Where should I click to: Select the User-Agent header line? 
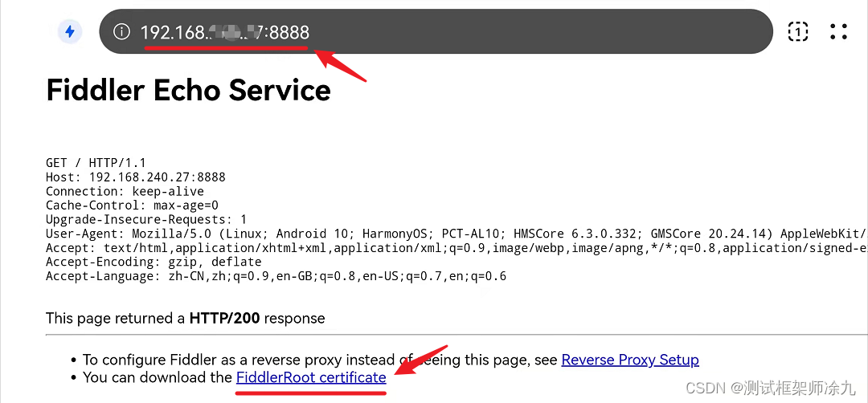coord(457,234)
